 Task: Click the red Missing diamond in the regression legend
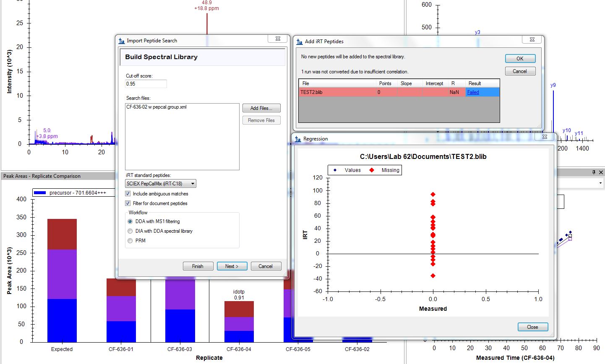372,170
